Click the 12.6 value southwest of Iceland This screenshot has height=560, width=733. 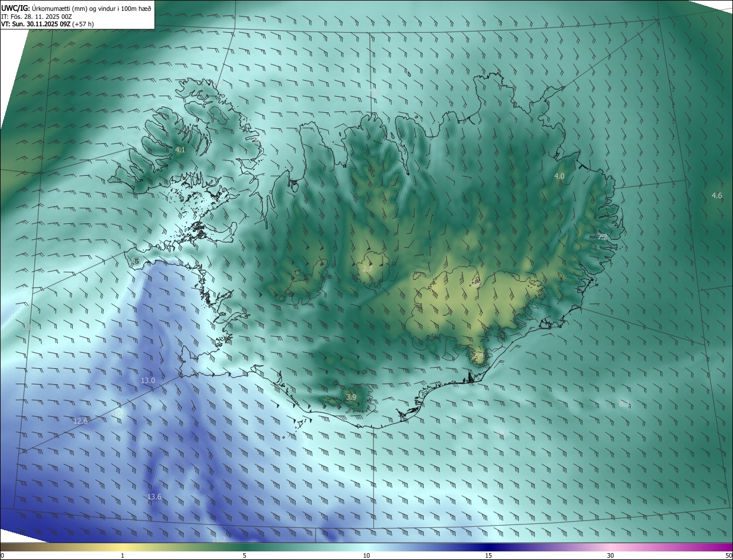pos(81,421)
